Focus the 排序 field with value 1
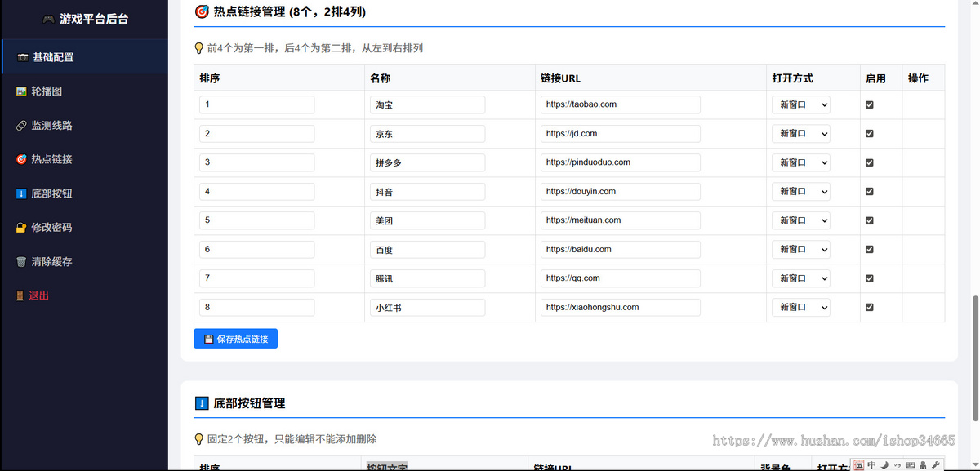The height and width of the screenshot is (471, 980). (x=256, y=104)
